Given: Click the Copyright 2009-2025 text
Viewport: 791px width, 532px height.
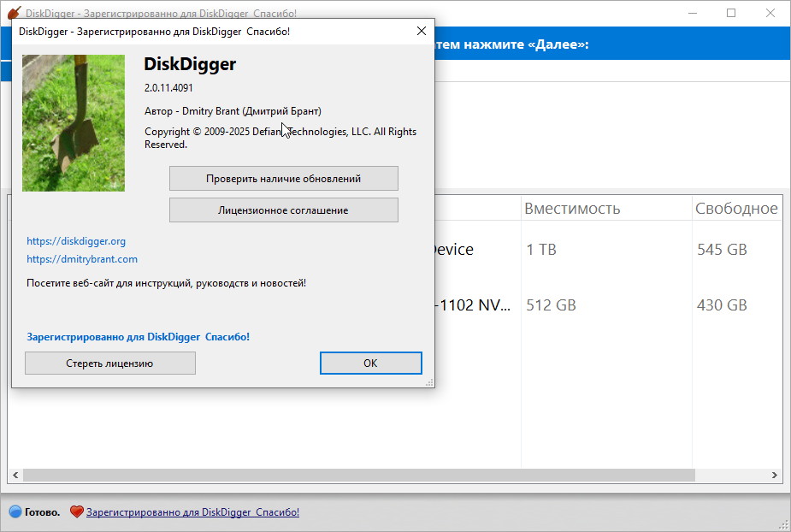Looking at the screenshot, I should [x=280, y=138].
